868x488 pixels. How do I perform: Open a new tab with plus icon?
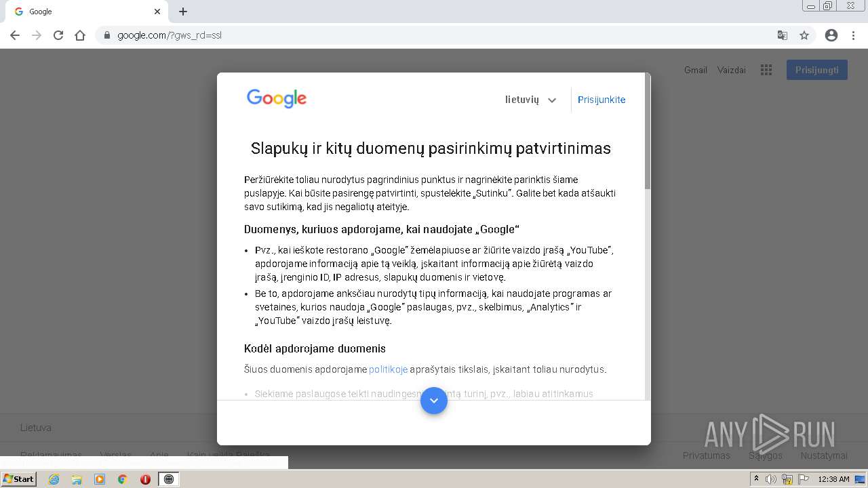click(183, 12)
